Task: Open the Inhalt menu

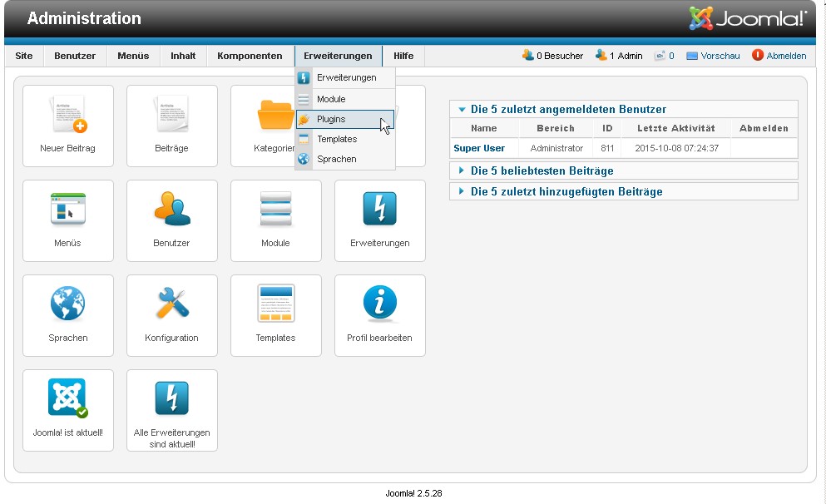Action: click(183, 56)
